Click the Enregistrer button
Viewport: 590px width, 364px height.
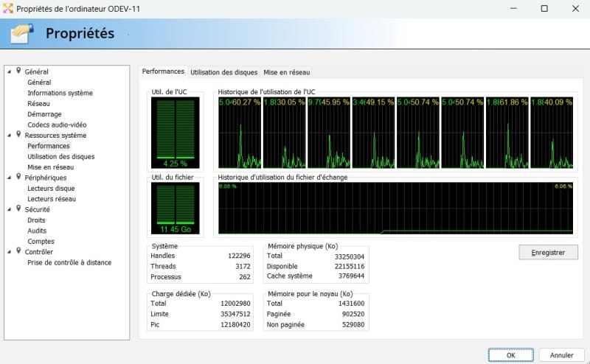[x=548, y=252]
